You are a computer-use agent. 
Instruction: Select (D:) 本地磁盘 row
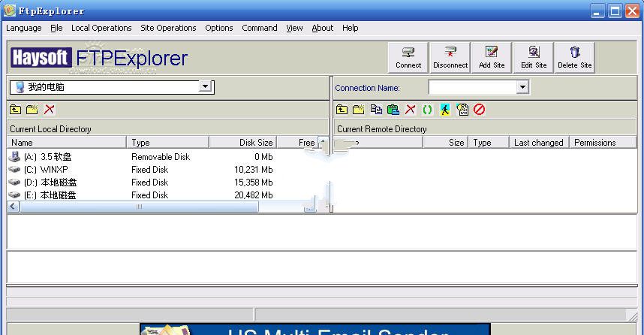[x=141, y=182]
